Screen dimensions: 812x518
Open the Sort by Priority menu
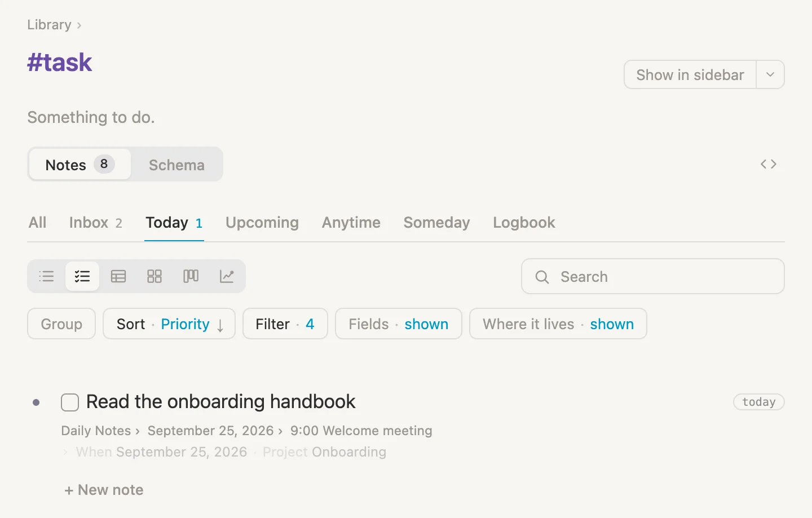169,324
